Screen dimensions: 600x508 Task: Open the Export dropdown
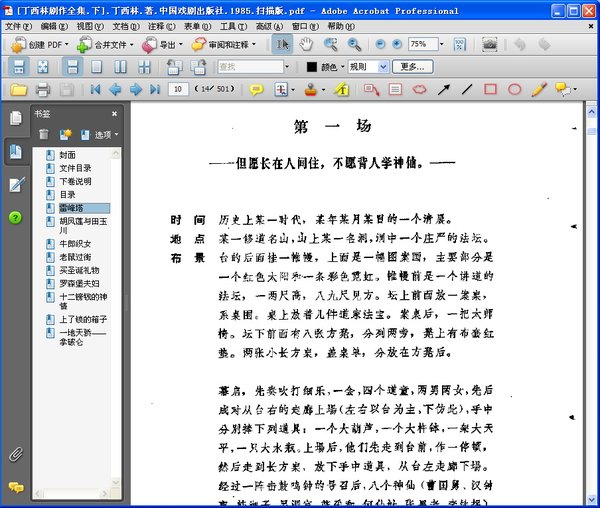[162, 45]
